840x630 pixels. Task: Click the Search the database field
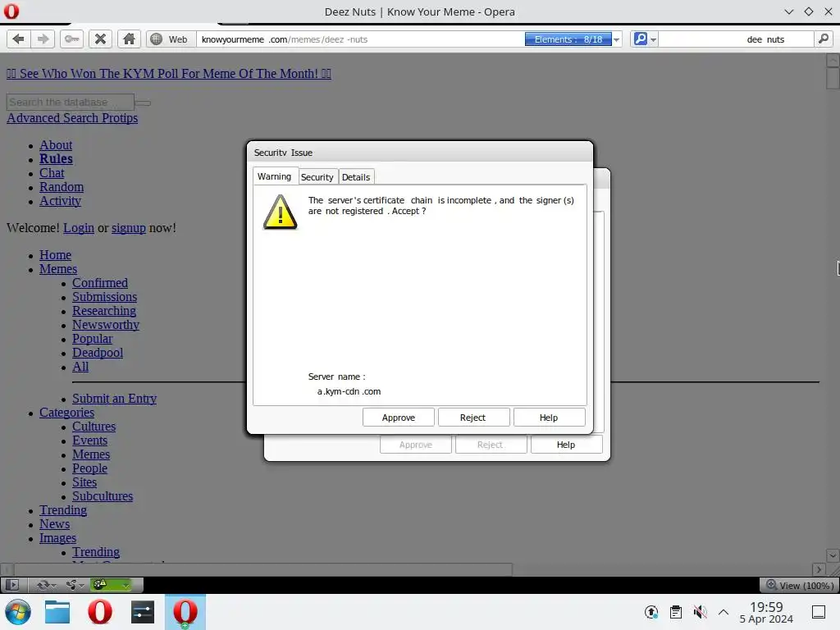[71, 102]
